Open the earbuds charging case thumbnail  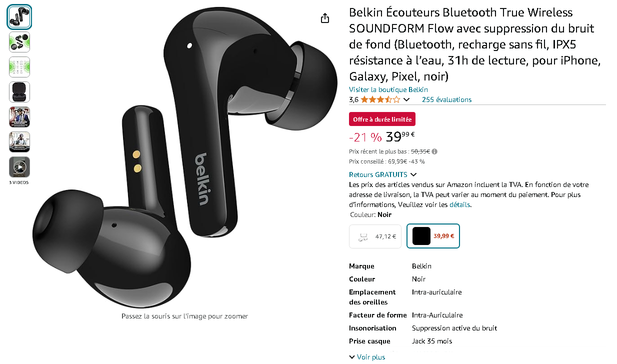(x=19, y=92)
